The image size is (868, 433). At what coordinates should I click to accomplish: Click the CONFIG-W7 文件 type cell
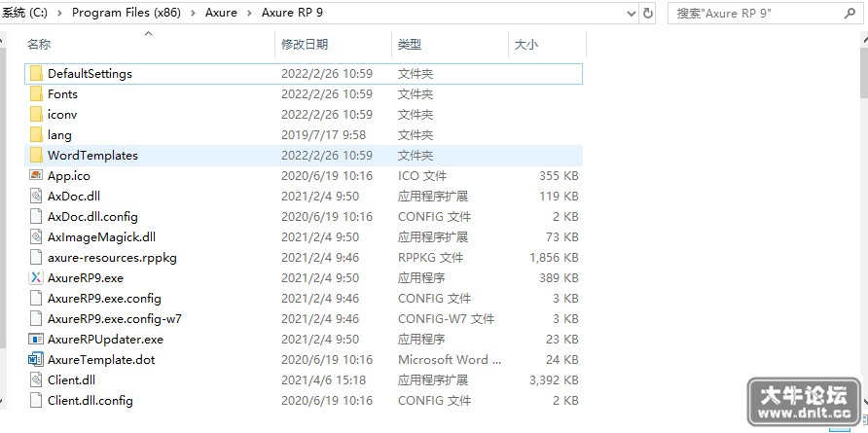click(447, 319)
